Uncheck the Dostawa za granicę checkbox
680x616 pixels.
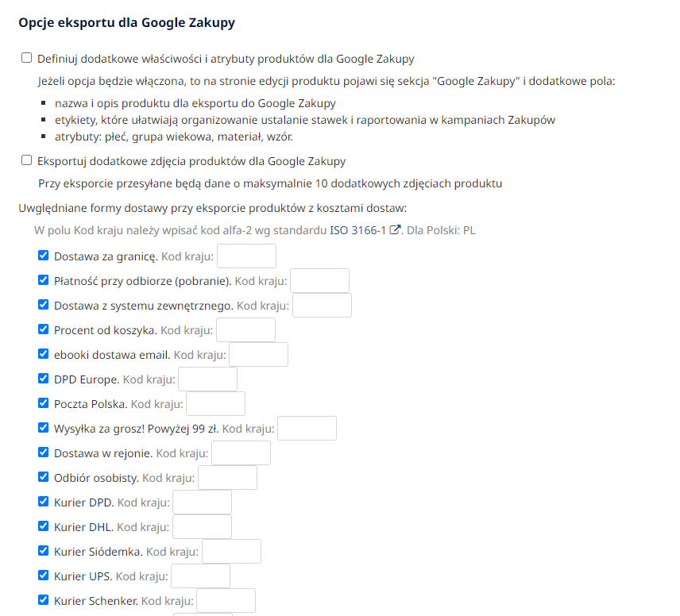coord(44,256)
